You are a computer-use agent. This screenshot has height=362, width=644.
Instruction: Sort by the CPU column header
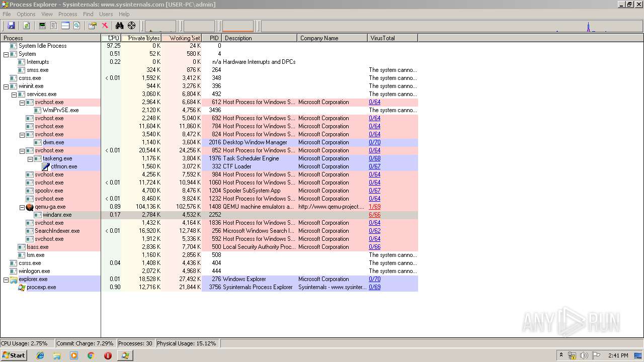[111, 38]
